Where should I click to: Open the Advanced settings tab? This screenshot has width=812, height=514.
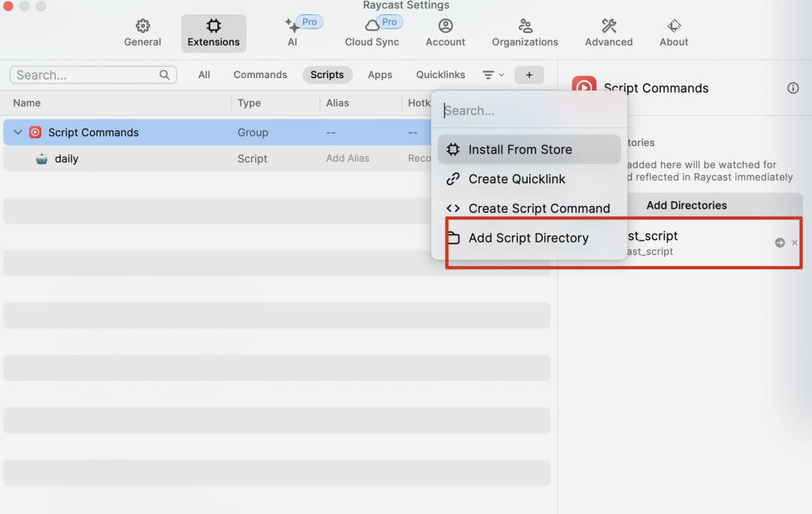(x=608, y=33)
